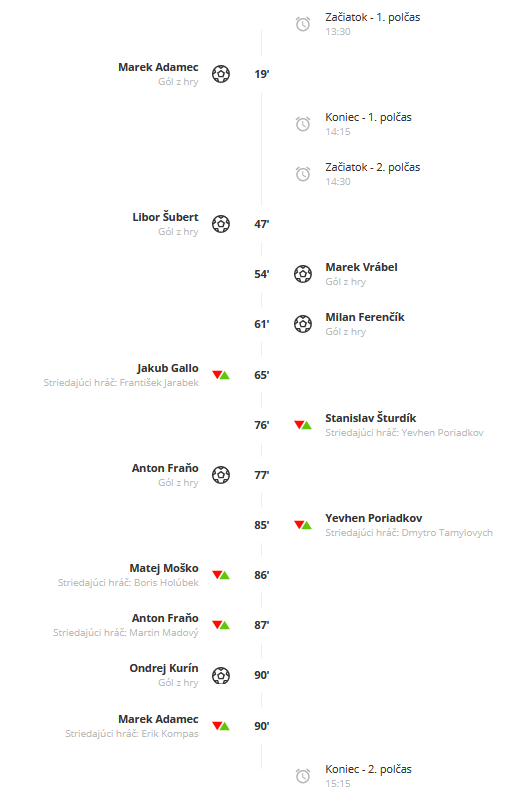Select the 47' timeline minute marker
527x794 pixels.
[262, 224]
